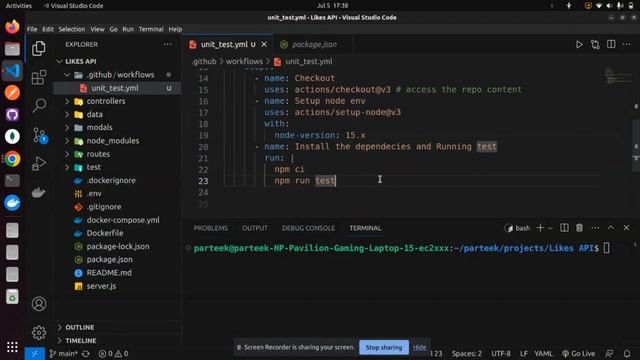Click the YAML language mode in status bar
Screen dimensions: 640x360
543,353
